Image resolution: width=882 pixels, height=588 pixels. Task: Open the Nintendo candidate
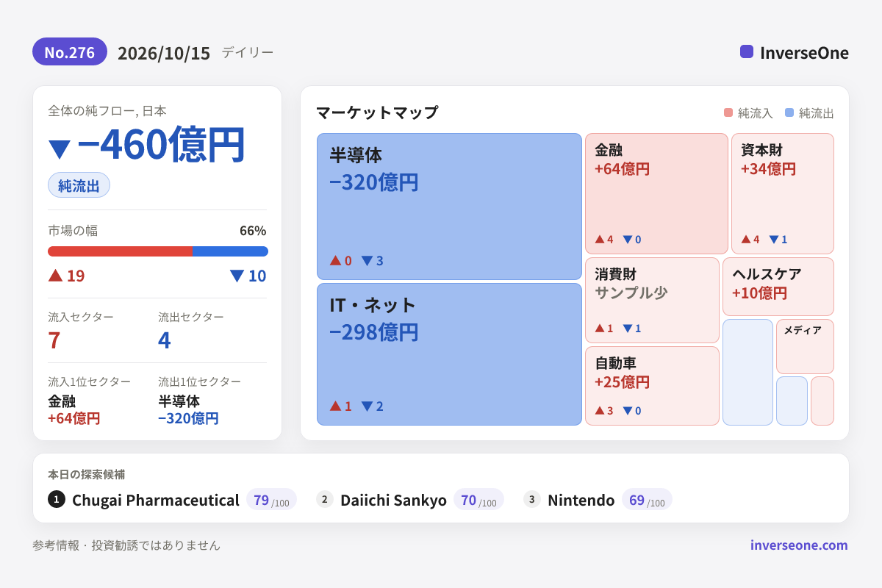pyautogui.click(x=581, y=501)
